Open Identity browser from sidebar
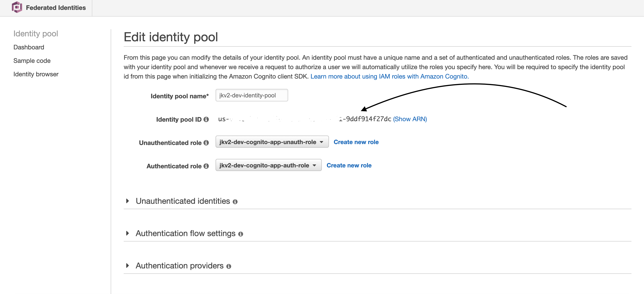 coord(36,74)
